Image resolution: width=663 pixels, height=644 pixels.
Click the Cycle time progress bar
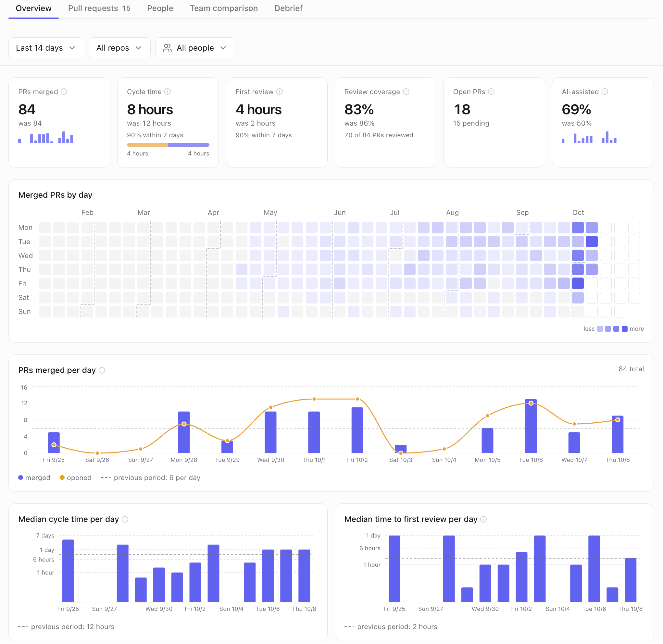168,145
